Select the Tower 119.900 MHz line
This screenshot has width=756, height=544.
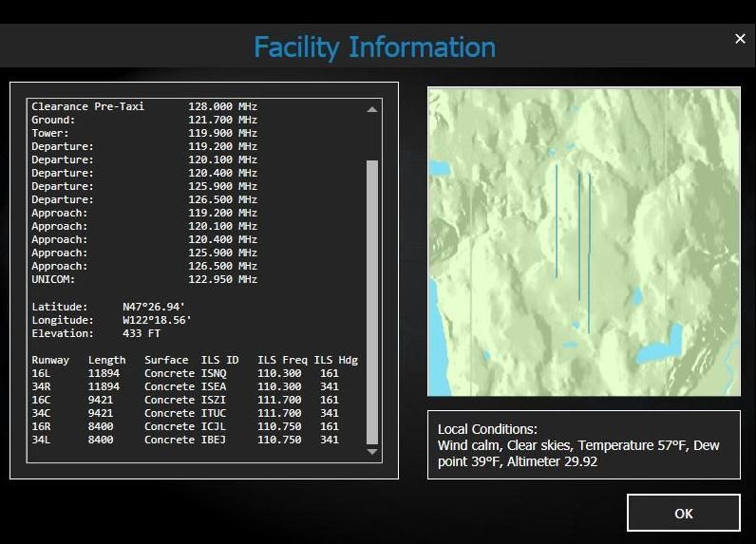click(x=144, y=133)
